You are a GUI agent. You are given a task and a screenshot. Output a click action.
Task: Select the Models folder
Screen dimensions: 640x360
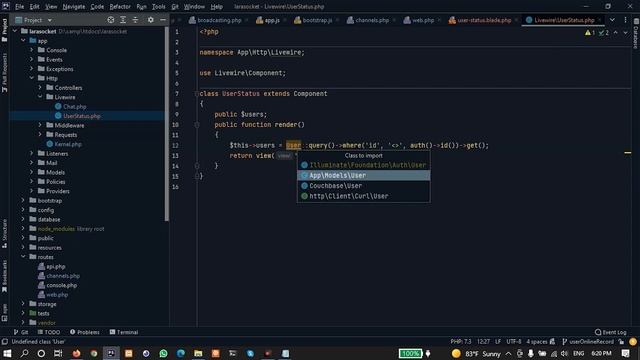click(x=55, y=172)
